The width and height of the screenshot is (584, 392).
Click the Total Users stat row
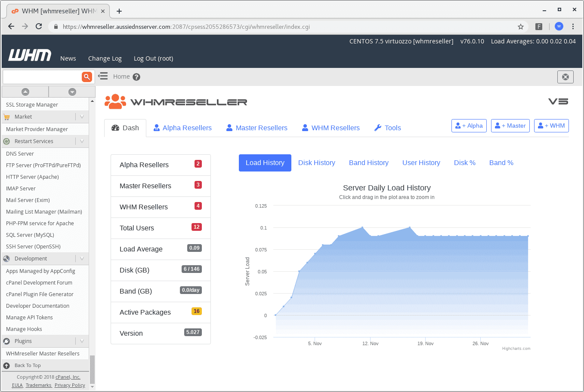tap(161, 228)
